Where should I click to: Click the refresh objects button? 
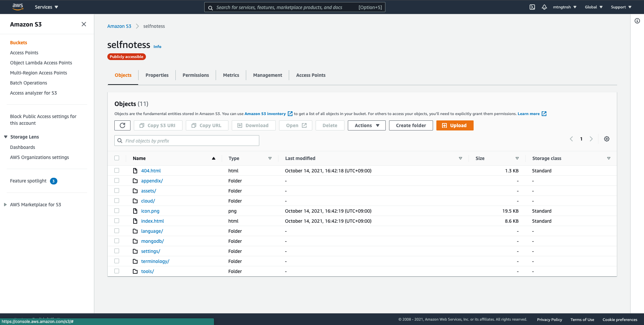click(x=122, y=125)
